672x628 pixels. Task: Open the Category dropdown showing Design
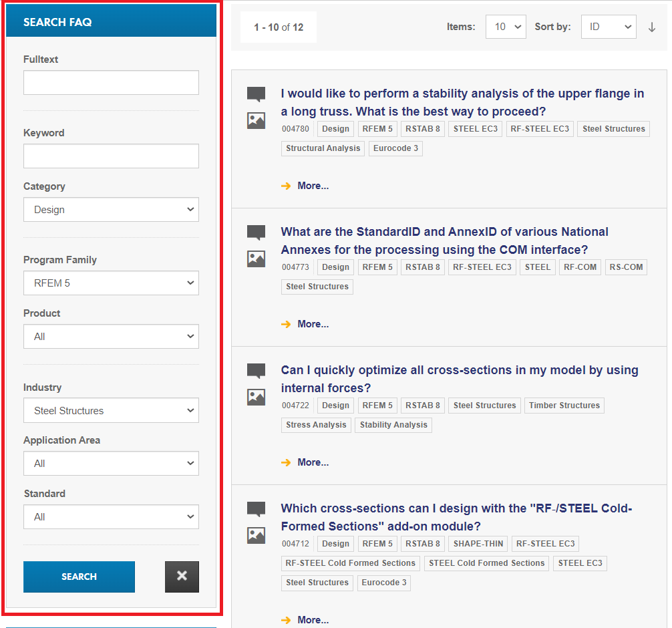[111, 209]
